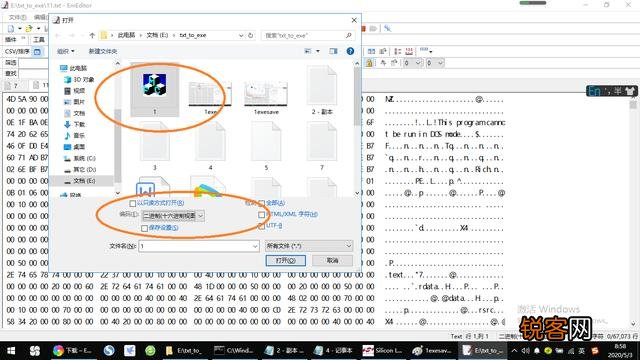Create new folder with 新建文件夹
This screenshot has height=360, width=640.
pos(103,51)
